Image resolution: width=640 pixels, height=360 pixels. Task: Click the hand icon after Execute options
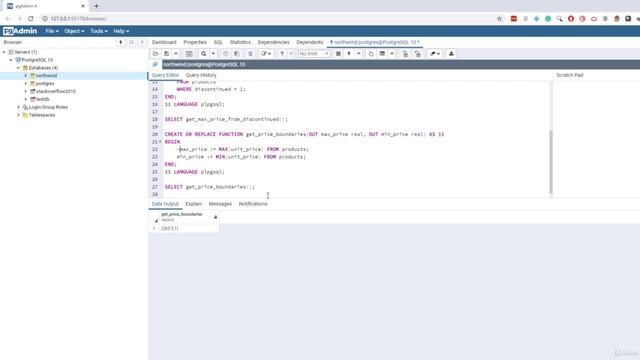point(371,54)
